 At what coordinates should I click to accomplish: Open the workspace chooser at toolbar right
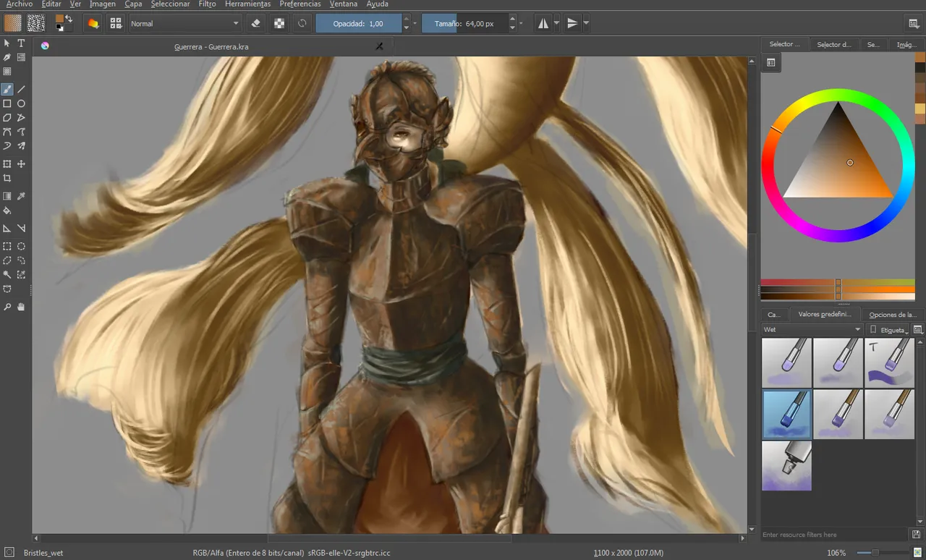click(914, 23)
